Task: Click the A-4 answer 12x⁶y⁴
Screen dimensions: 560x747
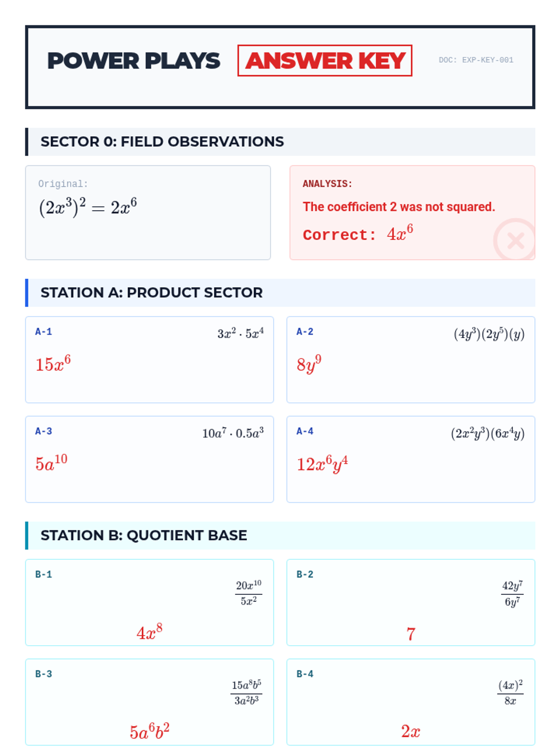Action: click(322, 464)
